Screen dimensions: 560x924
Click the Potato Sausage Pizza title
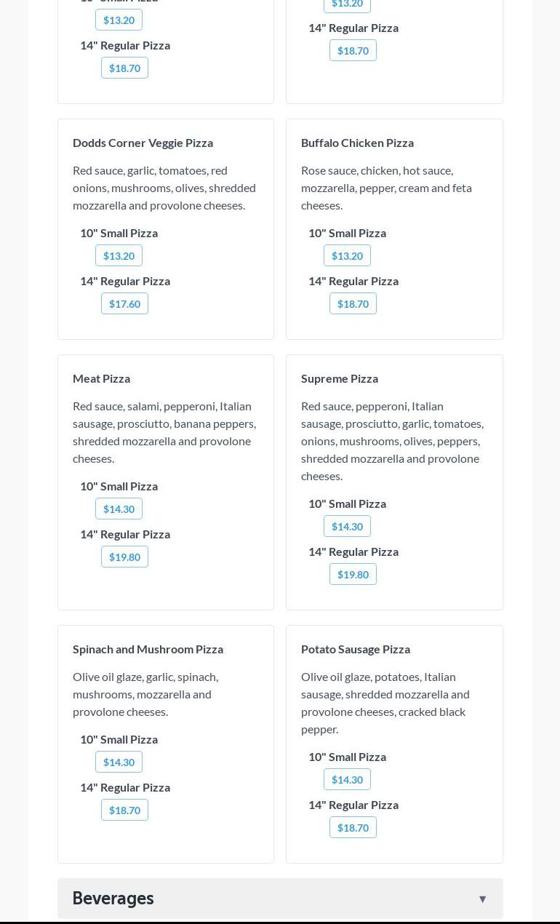pos(356,649)
